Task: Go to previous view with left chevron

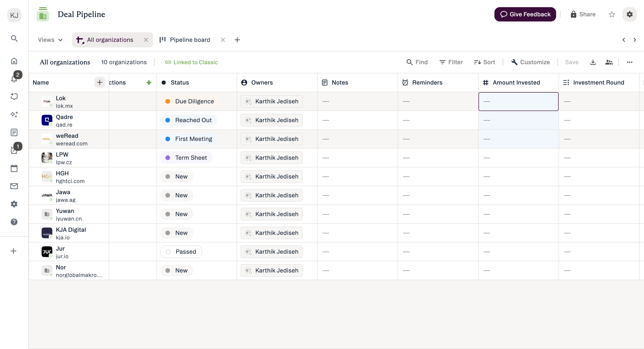Action: tap(624, 40)
